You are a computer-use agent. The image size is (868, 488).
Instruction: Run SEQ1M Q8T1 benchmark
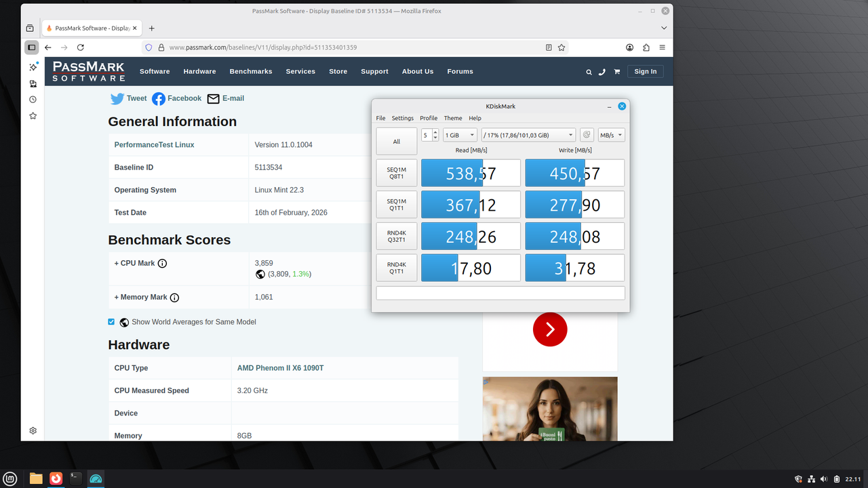point(397,173)
